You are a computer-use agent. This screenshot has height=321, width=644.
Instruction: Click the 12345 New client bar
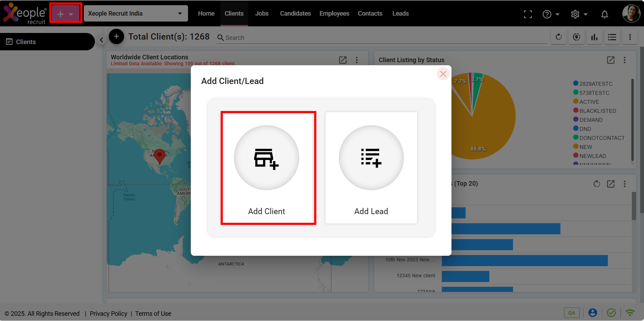[x=466, y=277]
